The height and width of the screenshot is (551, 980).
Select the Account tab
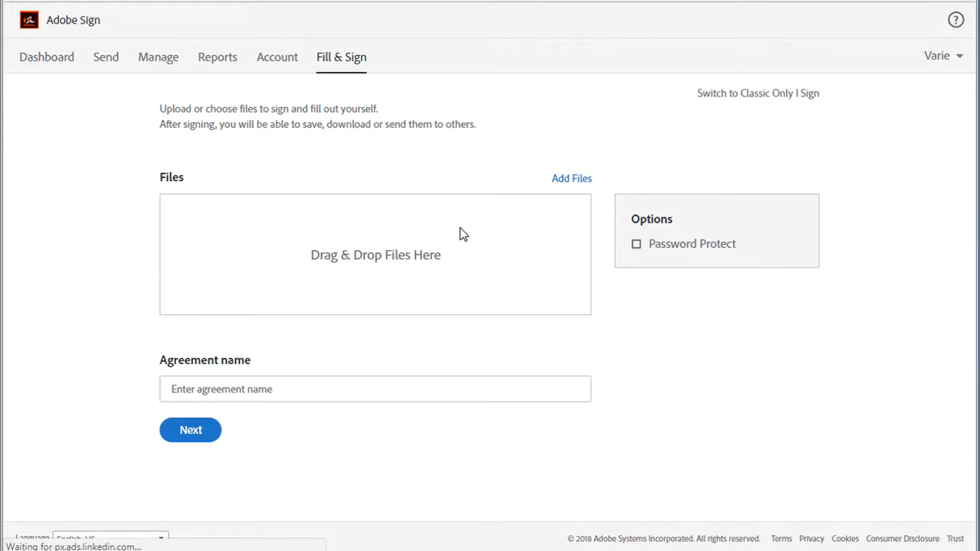277,57
